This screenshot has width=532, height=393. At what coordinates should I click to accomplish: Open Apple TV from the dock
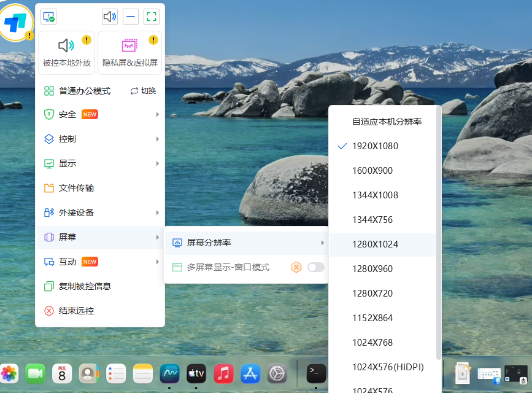196,373
